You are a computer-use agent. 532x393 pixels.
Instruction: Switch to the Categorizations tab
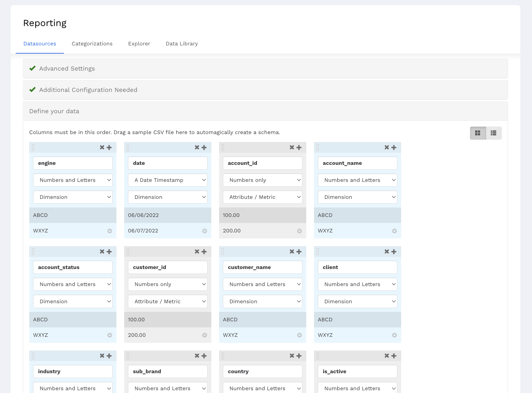pos(92,43)
